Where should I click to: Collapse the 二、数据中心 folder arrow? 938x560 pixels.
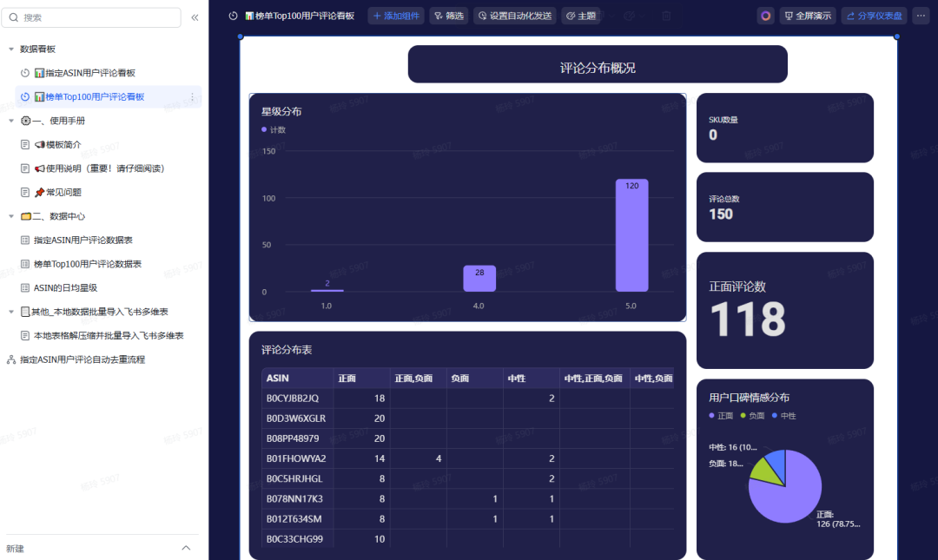(x=10, y=216)
